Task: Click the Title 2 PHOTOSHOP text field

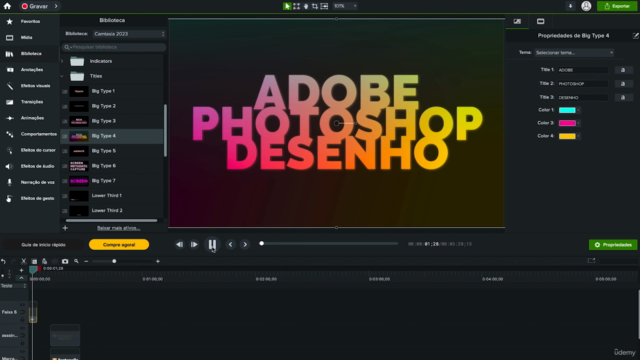Action: [583, 84]
